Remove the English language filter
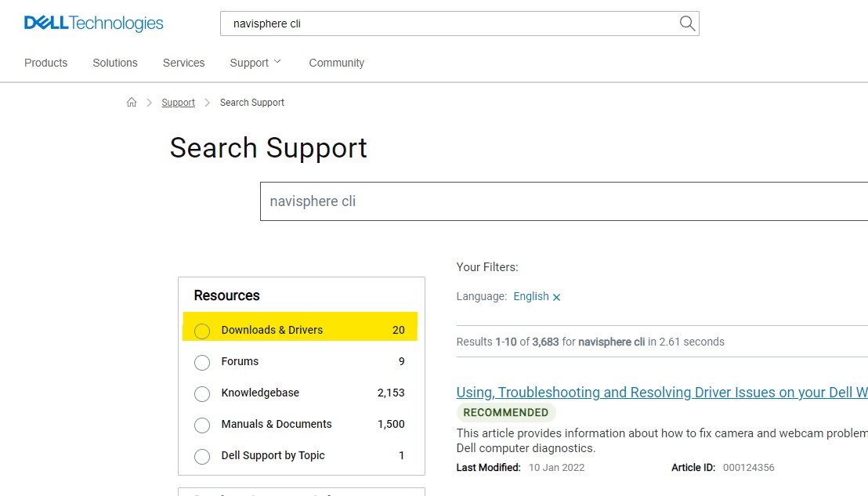 point(557,298)
